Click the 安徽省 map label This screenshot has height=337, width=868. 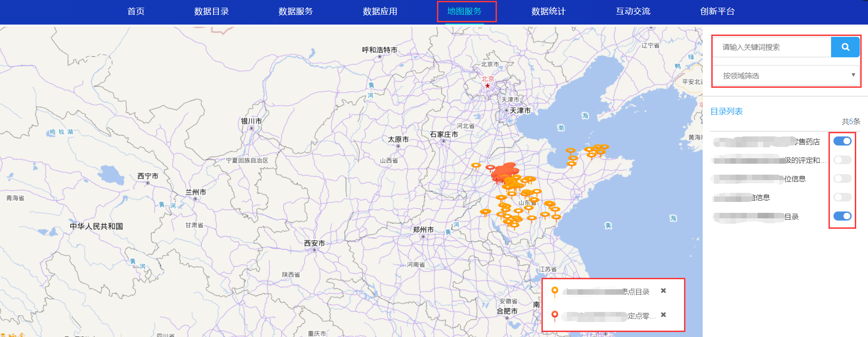[508, 301]
